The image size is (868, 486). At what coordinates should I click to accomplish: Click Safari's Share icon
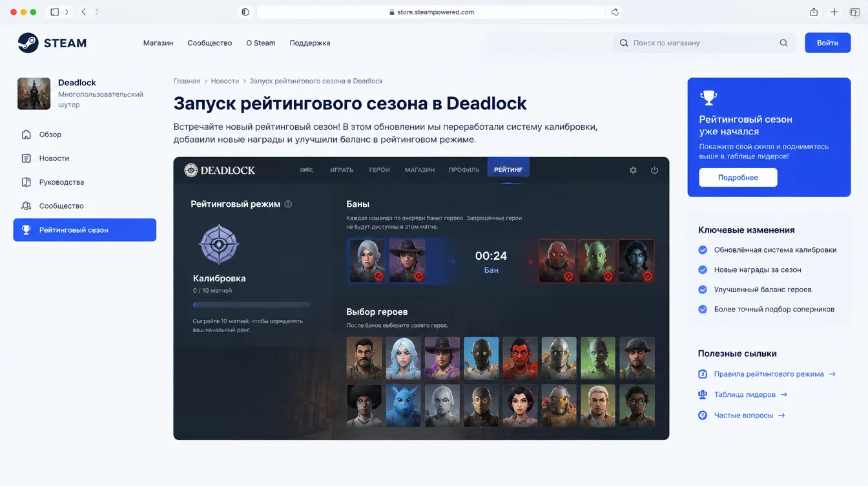coord(814,12)
